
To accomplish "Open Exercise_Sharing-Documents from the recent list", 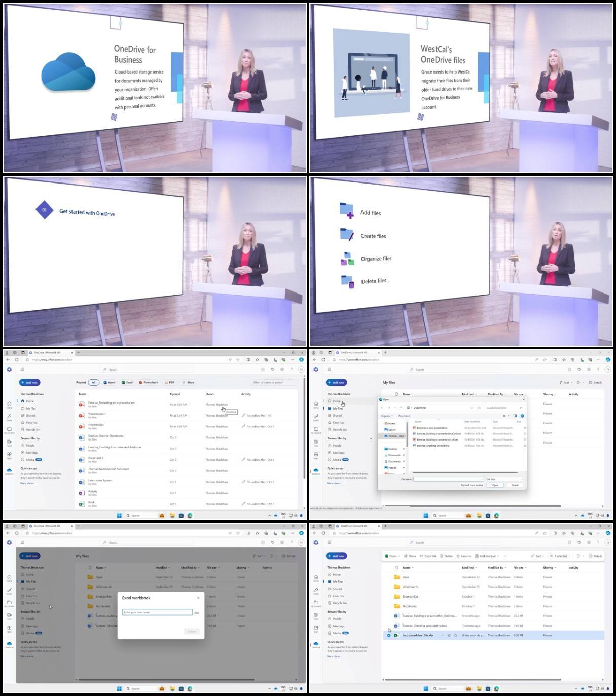I will coord(105,436).
